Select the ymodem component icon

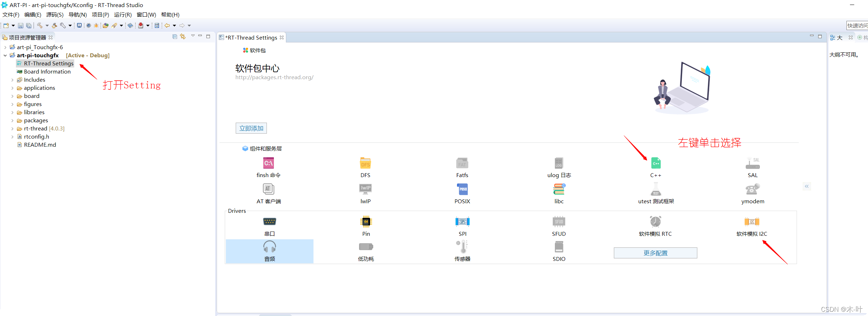tap(753, 189)
